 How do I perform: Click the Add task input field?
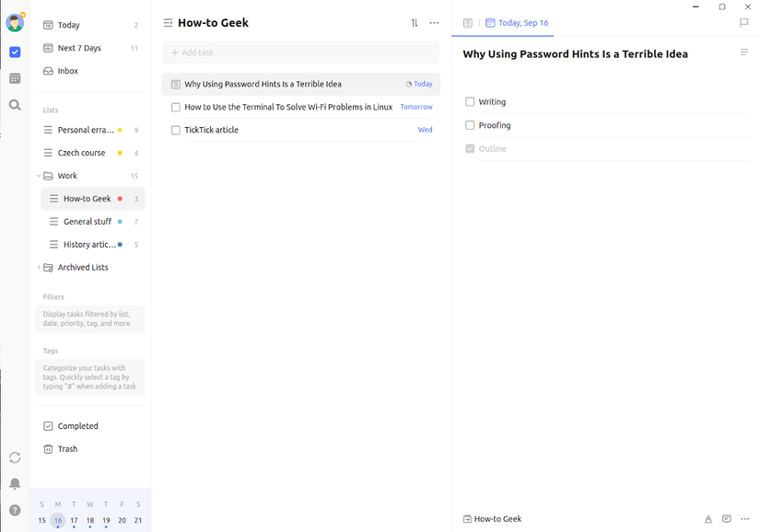click(301, 52)
